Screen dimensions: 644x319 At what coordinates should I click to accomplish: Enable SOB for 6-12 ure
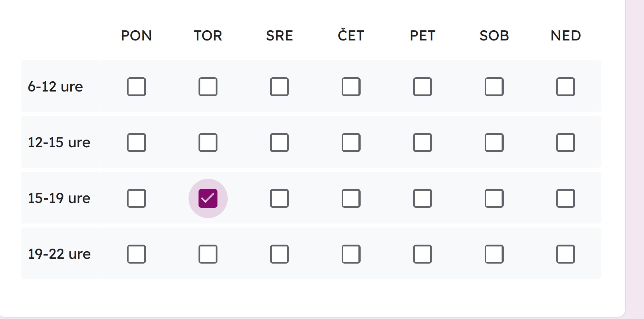pyautogui.click(x=494, y=87)
